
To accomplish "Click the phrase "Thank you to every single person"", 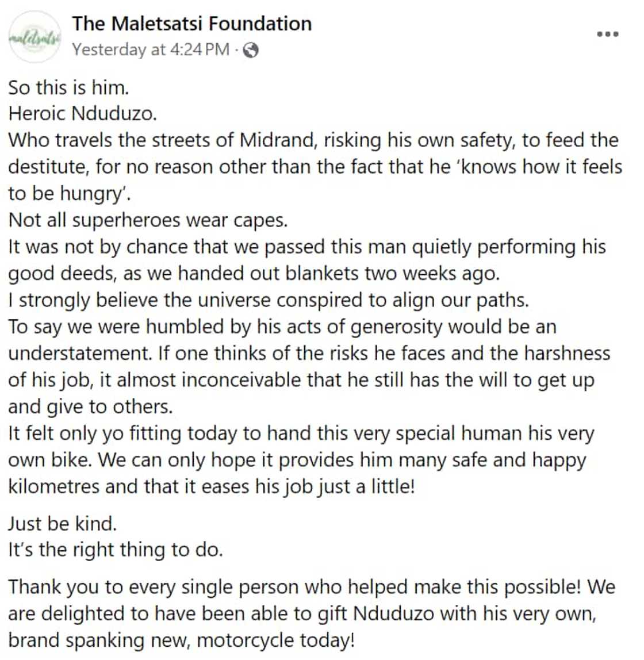I will coord(153,587).
